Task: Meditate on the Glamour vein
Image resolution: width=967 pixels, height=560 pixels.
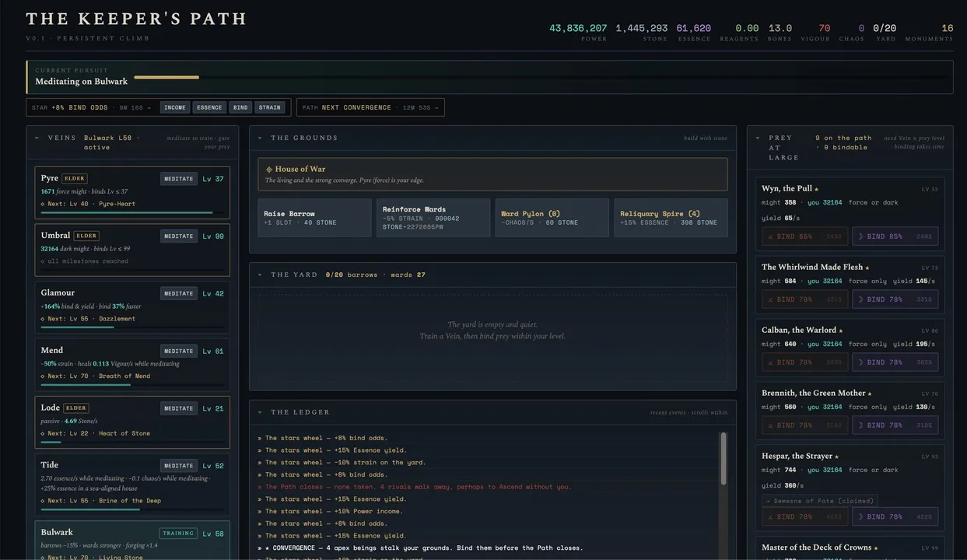Action: [x=179, y=293]
